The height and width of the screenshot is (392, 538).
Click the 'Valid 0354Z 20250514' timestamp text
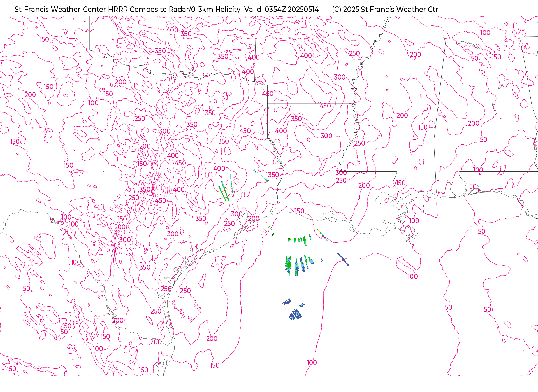tap(281, 10)
